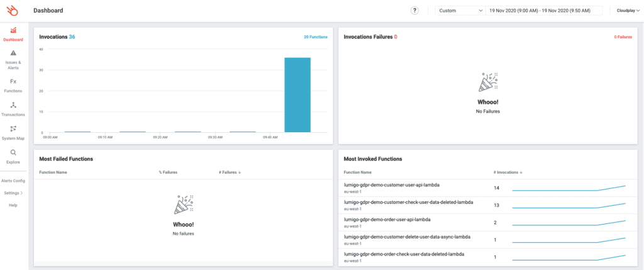This screenshot has width=644, height=270.
Task: Open Help in the sidebar
Action: click(13, 205)
